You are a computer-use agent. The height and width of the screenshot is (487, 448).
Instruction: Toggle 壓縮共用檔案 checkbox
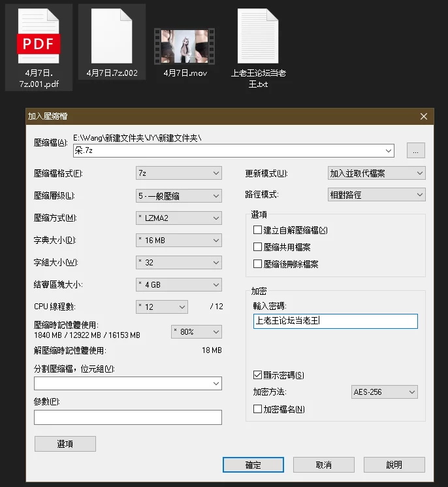pyautogui.click(x=257, y=247)
